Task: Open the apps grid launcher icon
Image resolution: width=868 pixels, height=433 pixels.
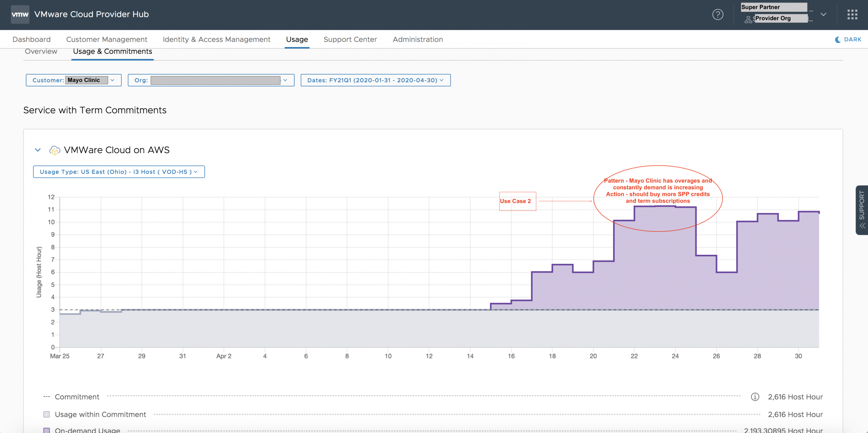Action: coord(852,14)
